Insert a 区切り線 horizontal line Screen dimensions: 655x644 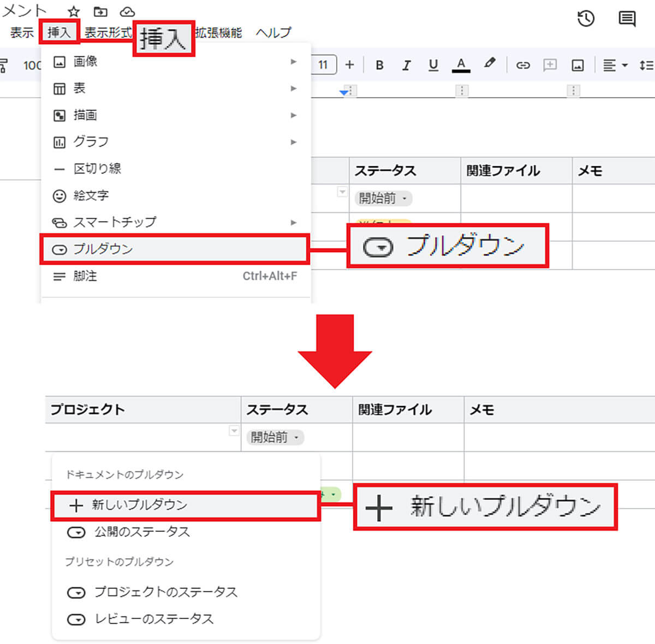(x=176, y=169)
